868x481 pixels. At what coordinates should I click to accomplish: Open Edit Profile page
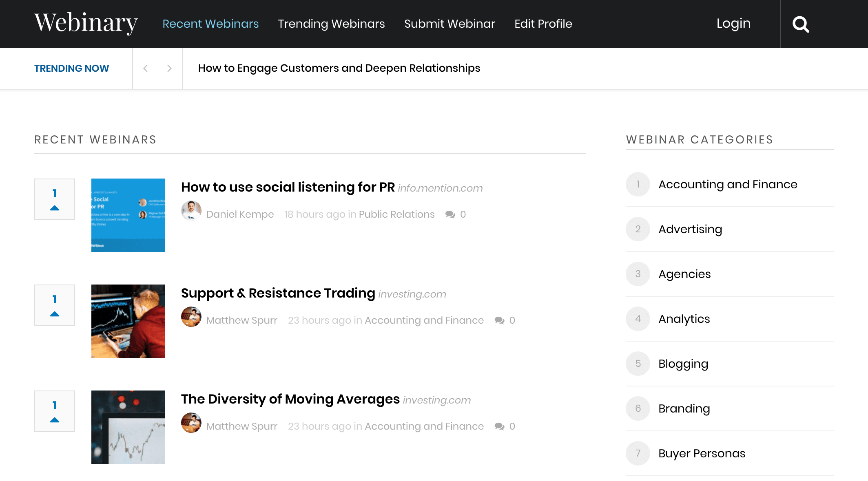tap(543, 24)
